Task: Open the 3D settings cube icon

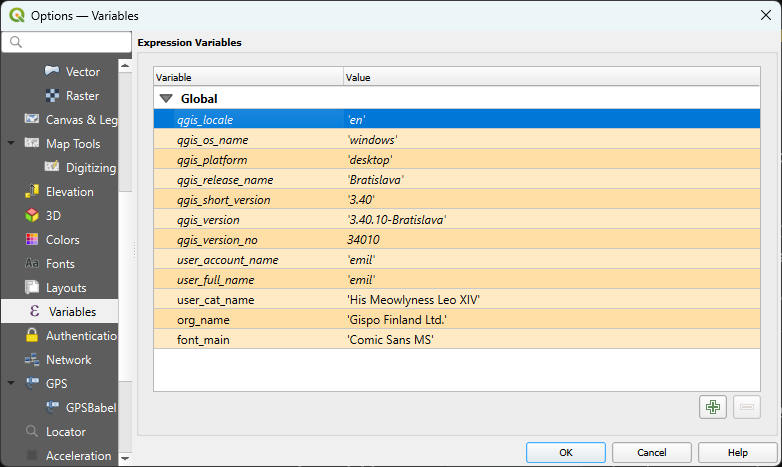Action: pos(32,216)
